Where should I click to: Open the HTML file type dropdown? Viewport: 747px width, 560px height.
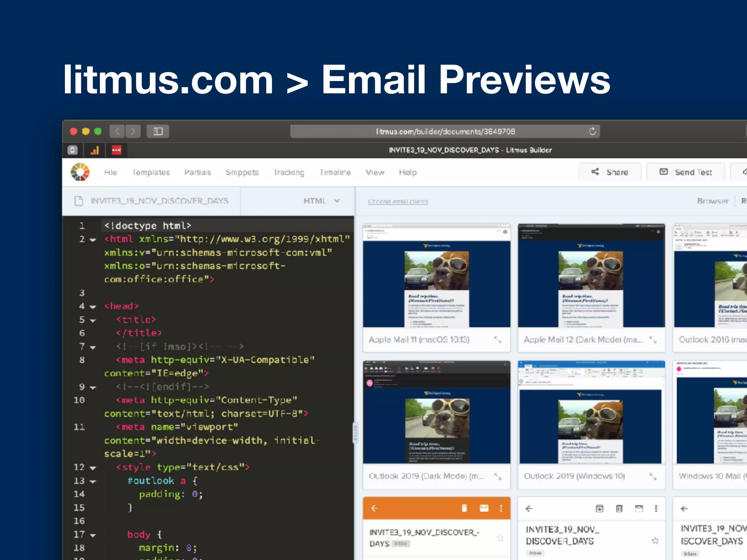(x=322, y=201)
